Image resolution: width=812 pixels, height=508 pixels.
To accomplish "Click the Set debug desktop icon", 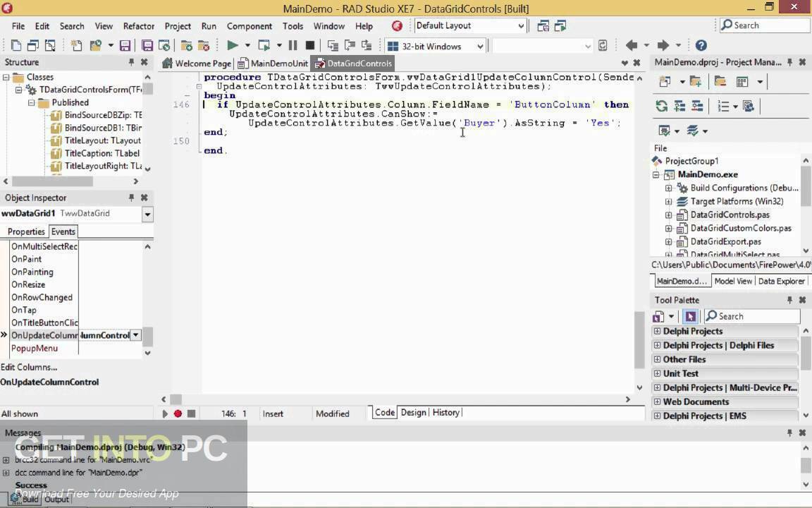I will (x=560, y=26).
